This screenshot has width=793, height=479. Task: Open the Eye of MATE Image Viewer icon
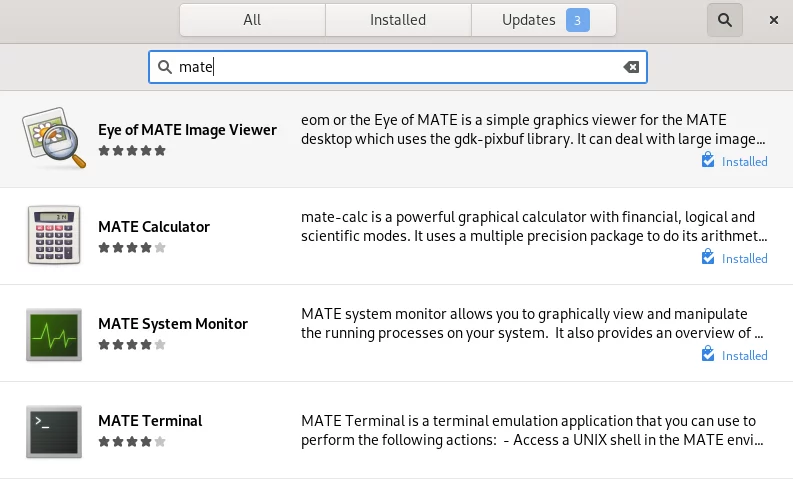coord(54,138)
